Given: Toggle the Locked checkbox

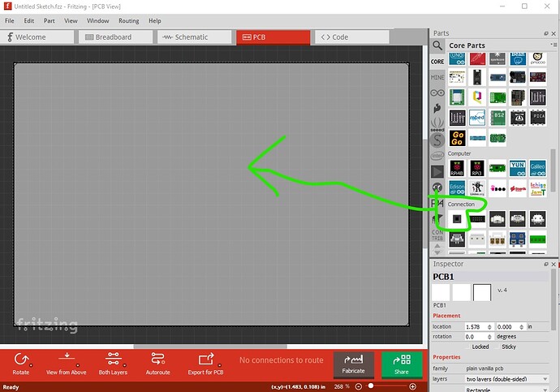Looking at the screenshot, I should [467, 347].
